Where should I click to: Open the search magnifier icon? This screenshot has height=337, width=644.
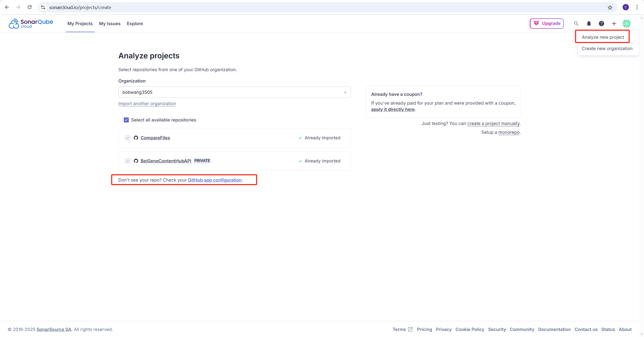pyautogui.click(x=576, y=24)
